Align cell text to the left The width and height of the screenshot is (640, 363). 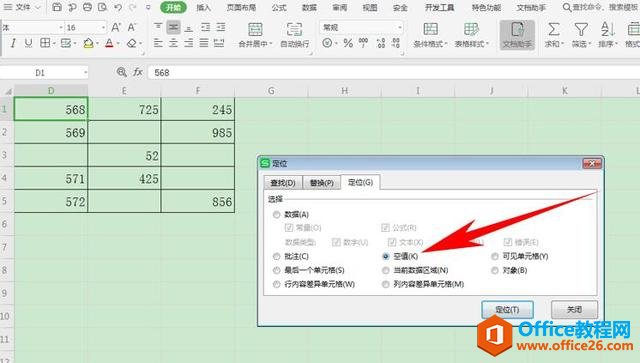coord(158,43)
